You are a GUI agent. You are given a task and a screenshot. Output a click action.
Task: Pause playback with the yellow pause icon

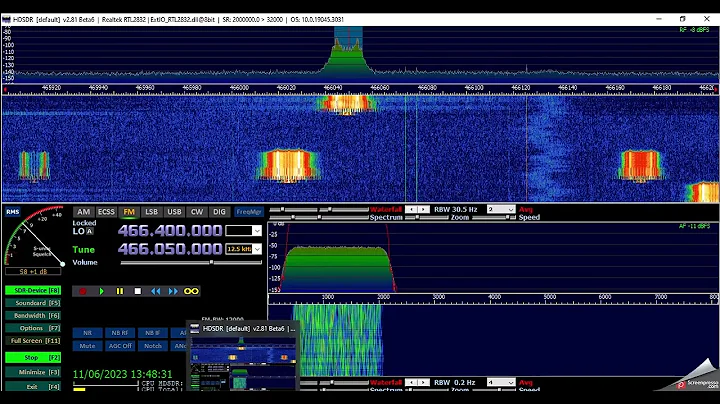click(x=120, y=291)
